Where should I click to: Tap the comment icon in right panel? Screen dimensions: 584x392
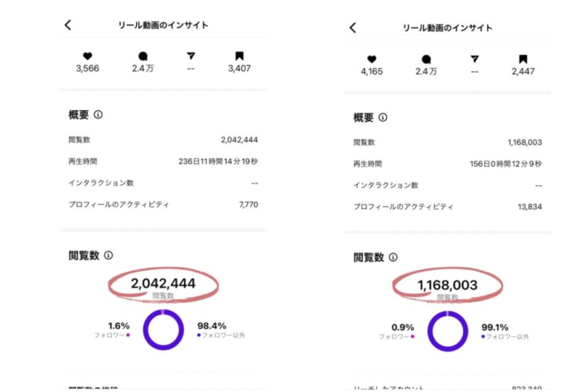pyautogui.click(x=426, y=59)
